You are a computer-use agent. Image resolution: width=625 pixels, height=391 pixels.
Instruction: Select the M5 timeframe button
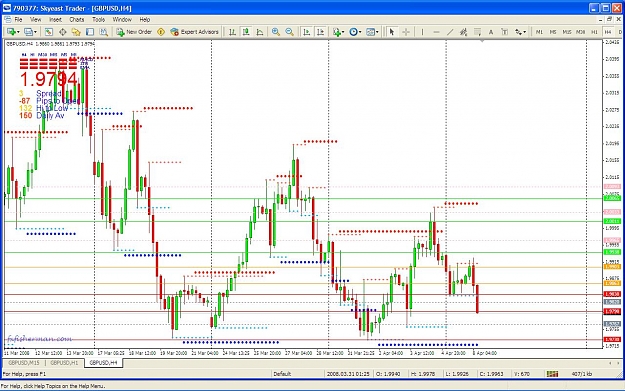[x=553, y=32]
